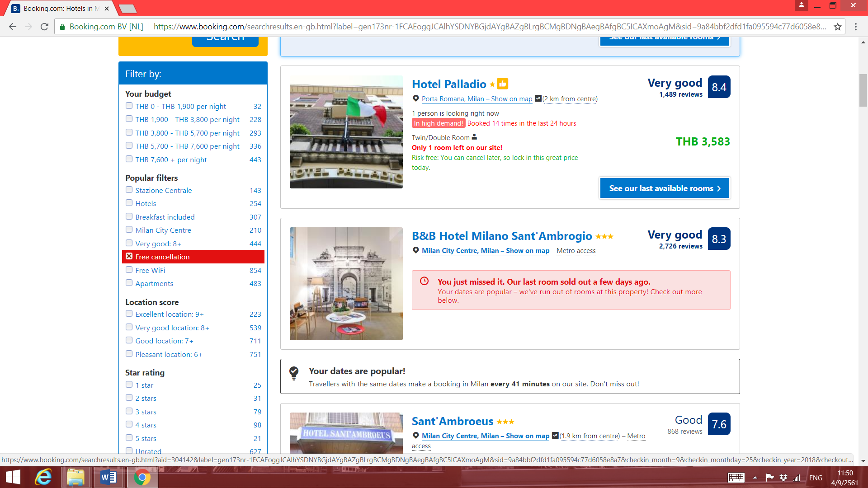Select the 3 stars rating filter
Screen dimensions: 868x488
coord(129,411)
